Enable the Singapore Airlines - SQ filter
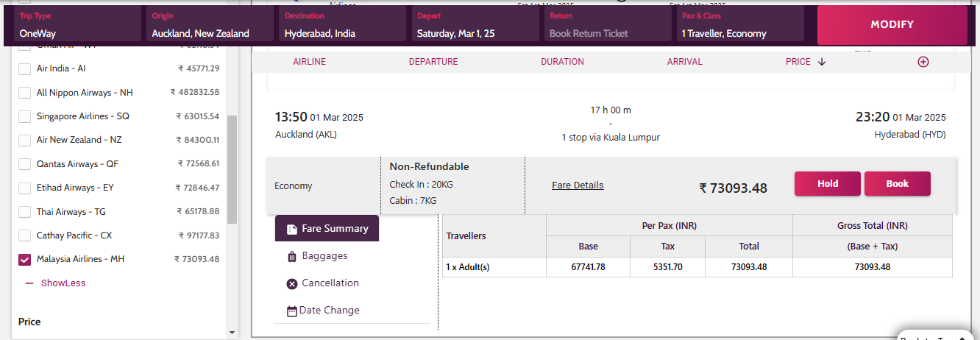Screen dimensions: 980x340 click(24, 116)
